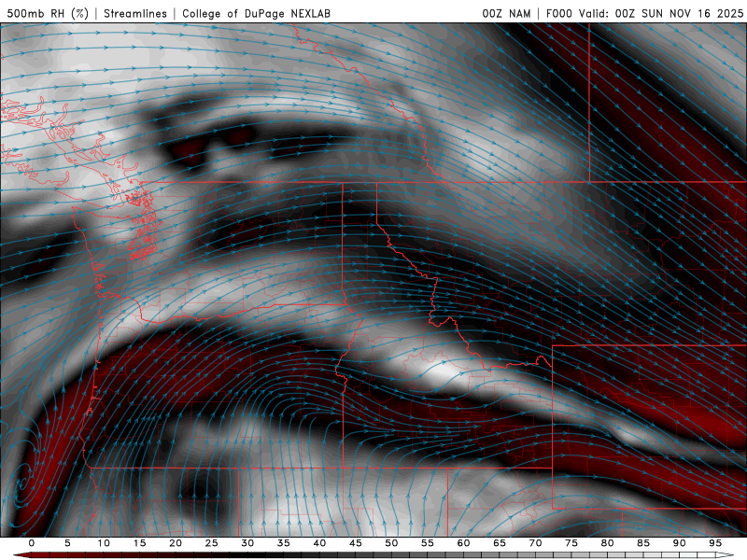This screenshot has height=560, width=747.
Task: Click the '65' value on humidity scale
Action: click(500, 543)
